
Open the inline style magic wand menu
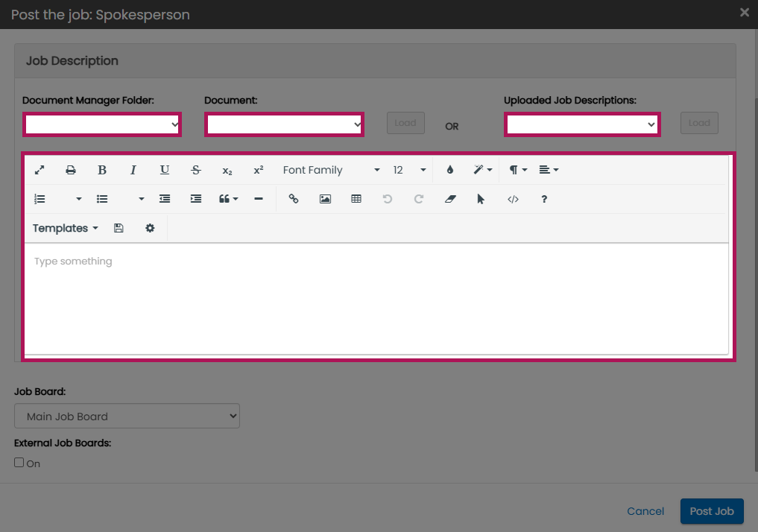482,170
